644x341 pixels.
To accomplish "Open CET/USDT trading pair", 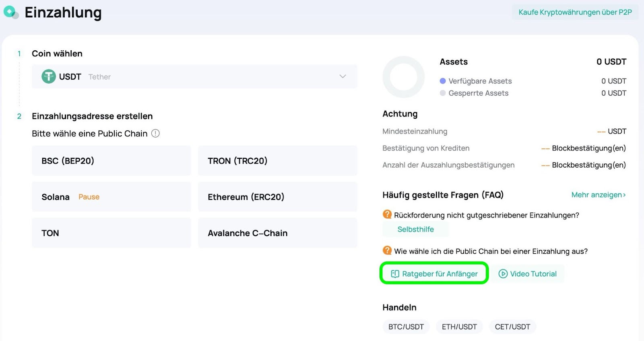I will click(x=512, y=327).
